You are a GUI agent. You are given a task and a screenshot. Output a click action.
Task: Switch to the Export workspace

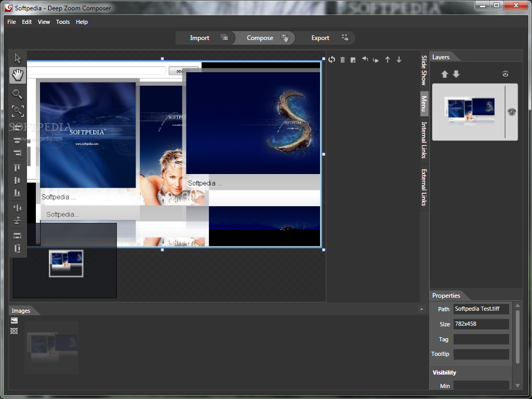tap(326, 38)
